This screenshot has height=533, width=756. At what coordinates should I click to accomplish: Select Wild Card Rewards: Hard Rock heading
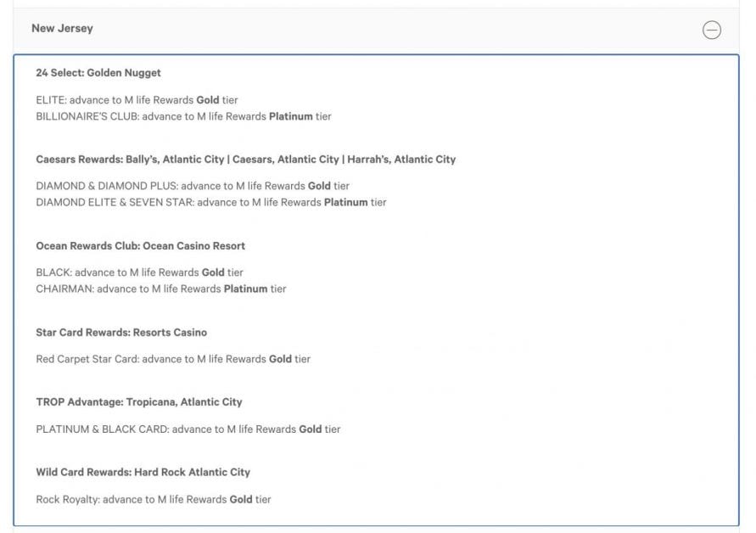coord(143,472)
